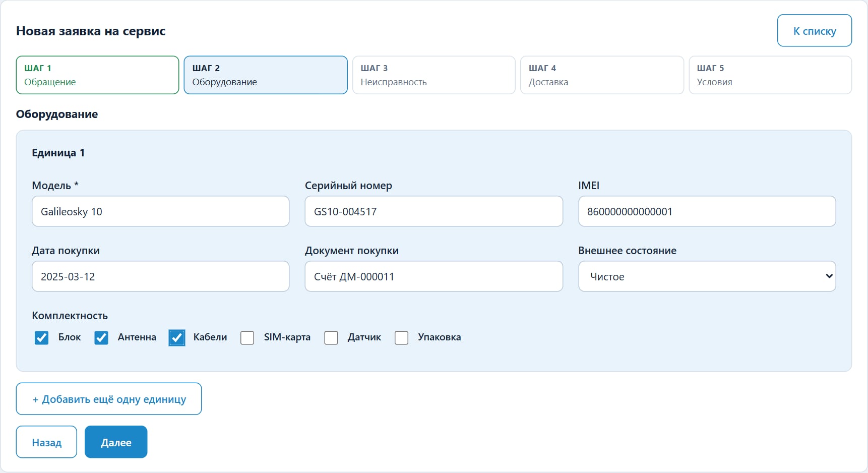
Task: Open the Внешнее состояние dropdown
Action: [707, 276]
